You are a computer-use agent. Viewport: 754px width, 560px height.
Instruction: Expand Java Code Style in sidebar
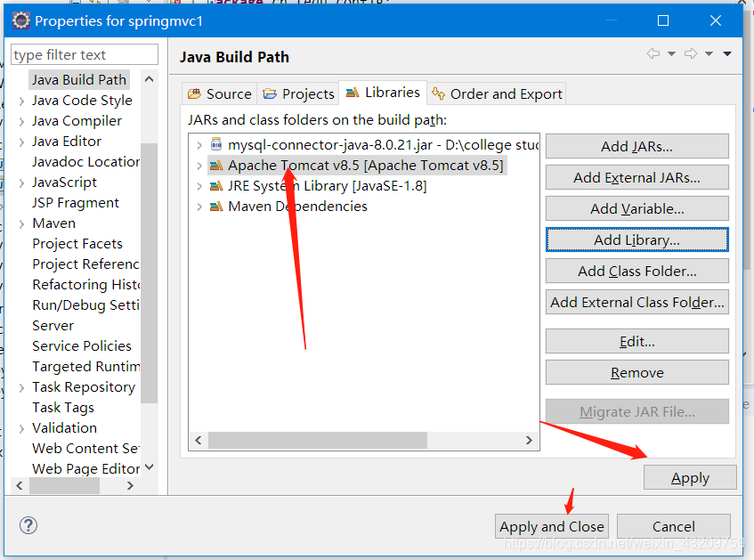[21, 101]
